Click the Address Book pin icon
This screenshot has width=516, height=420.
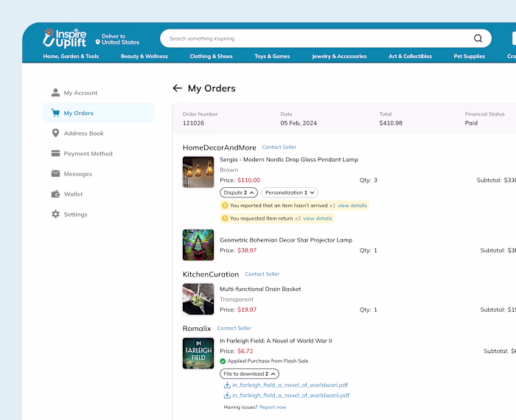coord(55,133)
